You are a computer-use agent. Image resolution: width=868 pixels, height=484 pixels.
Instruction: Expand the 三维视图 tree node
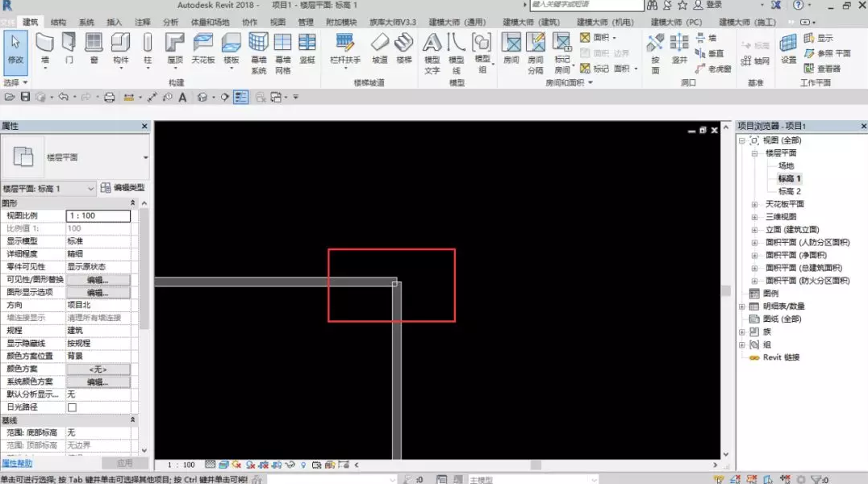point(754,217)
